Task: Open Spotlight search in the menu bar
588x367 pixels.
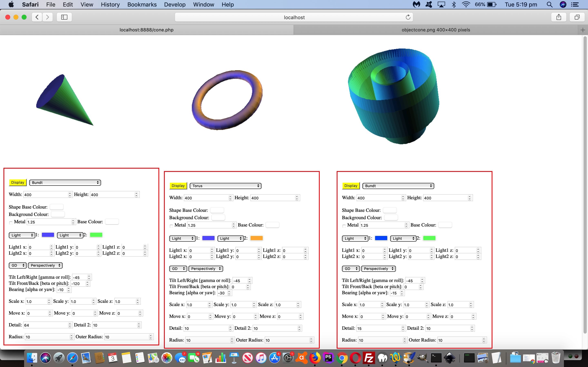Action: click(549, 4)
